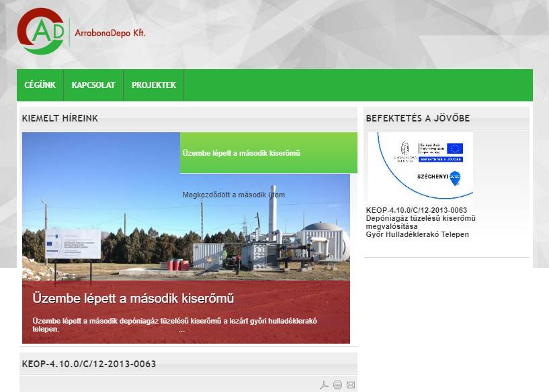This screenshot has height=392, width=549.
Task: Click the sidebar text 'Győr Hulladéklerakó Telepen'
Action: [417, 235]
